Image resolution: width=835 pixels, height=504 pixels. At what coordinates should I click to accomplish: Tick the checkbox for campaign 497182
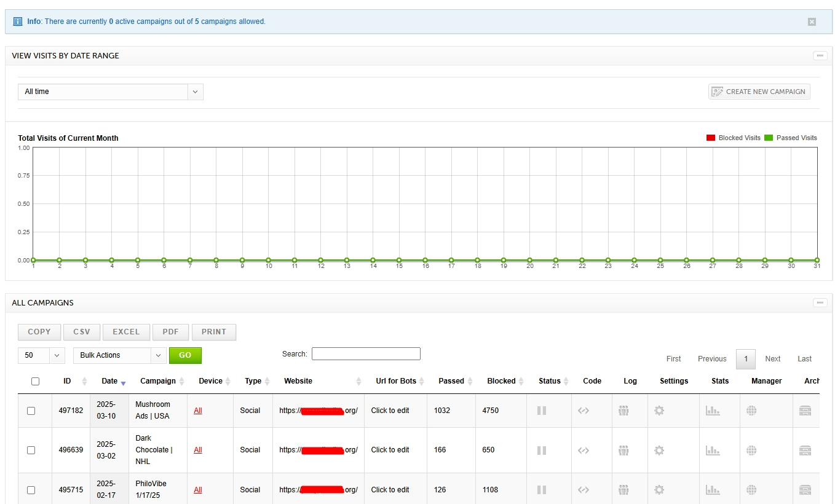[31, 411]
